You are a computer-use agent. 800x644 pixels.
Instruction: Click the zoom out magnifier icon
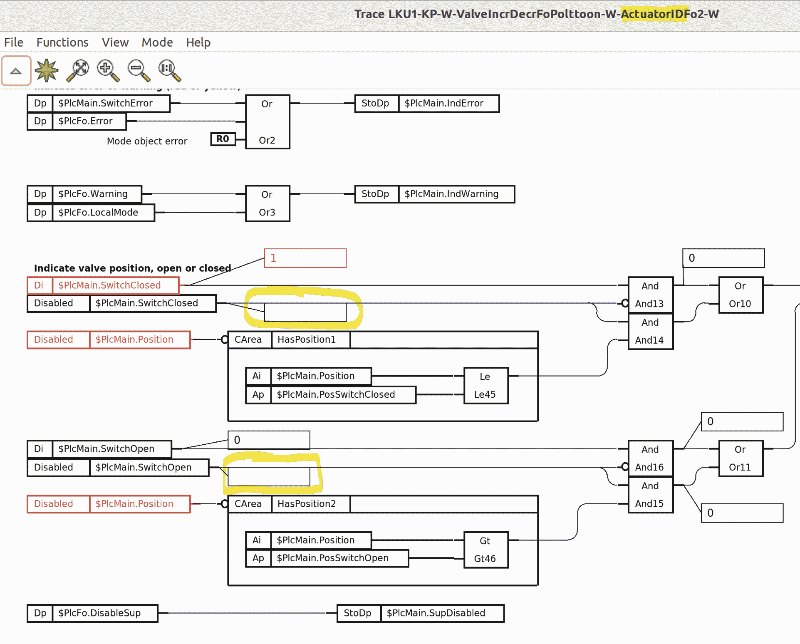139,70
